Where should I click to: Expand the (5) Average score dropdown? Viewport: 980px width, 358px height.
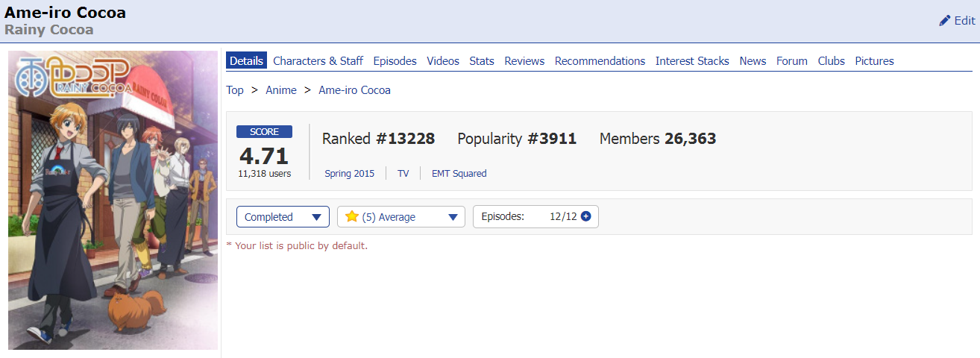(401, 217)
